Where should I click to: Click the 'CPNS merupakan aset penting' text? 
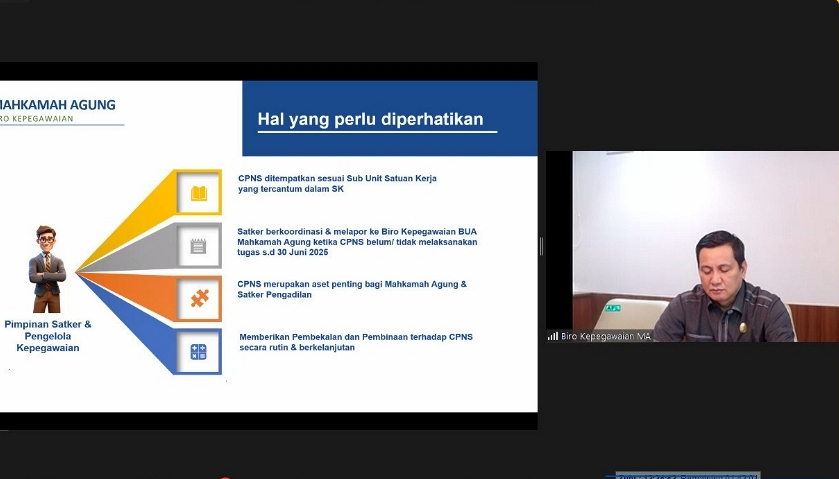tap(352, 289)
